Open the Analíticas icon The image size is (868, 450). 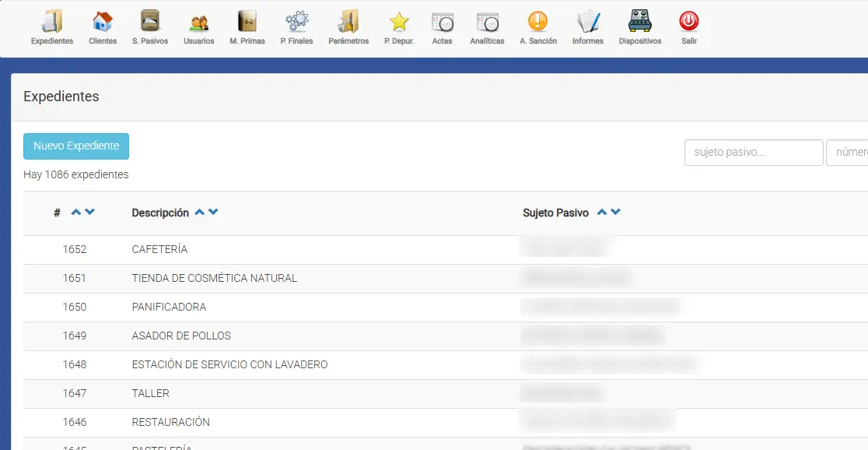(487, 23)
